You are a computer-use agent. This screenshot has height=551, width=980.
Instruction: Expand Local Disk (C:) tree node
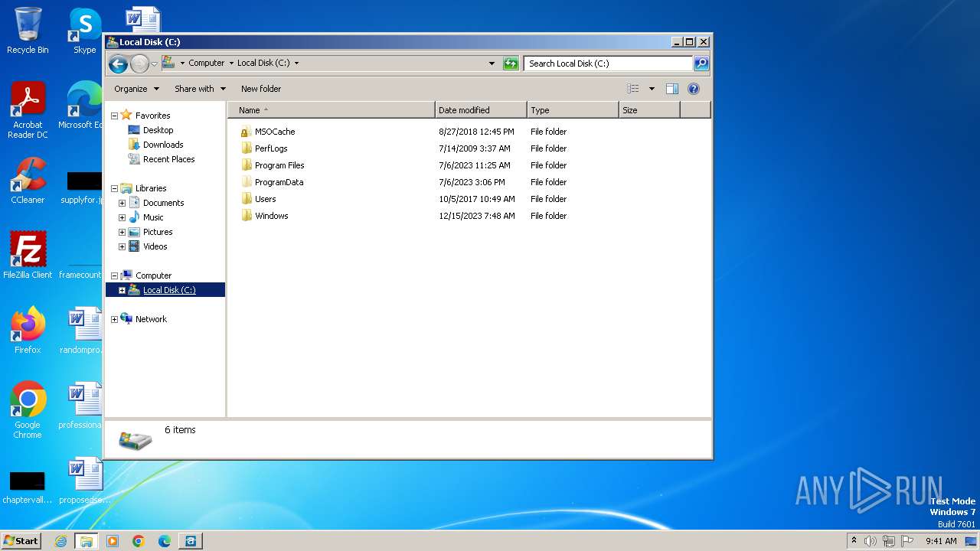(x=122, y=290)
